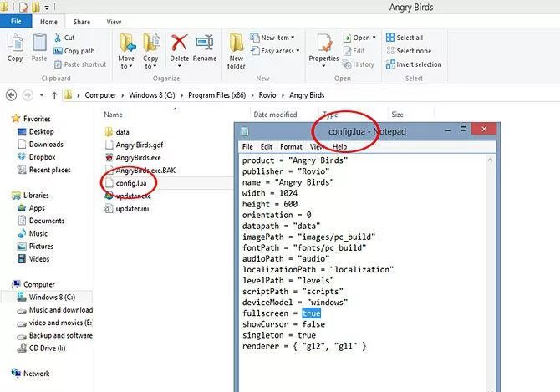The height and width of the screenshot is (392, 560).
Task: Open Properties icon with checkmark
Action: [324, 43]
